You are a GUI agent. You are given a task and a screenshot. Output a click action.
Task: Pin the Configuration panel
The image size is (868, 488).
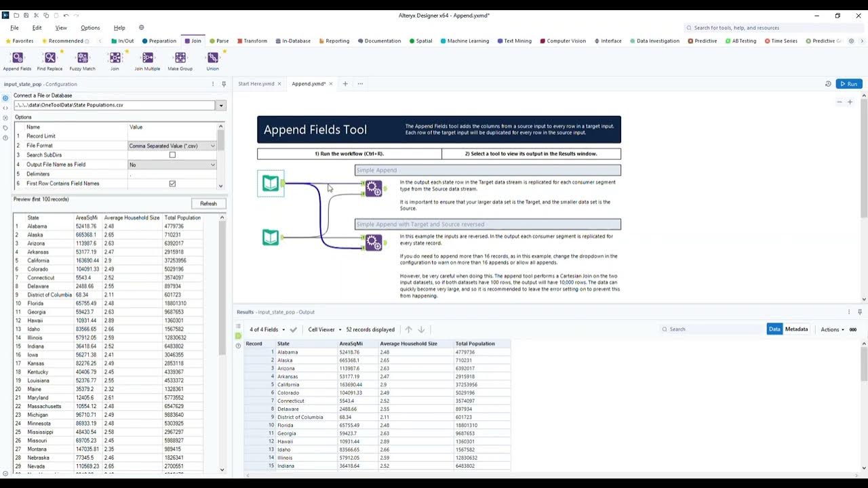(224, 84)
